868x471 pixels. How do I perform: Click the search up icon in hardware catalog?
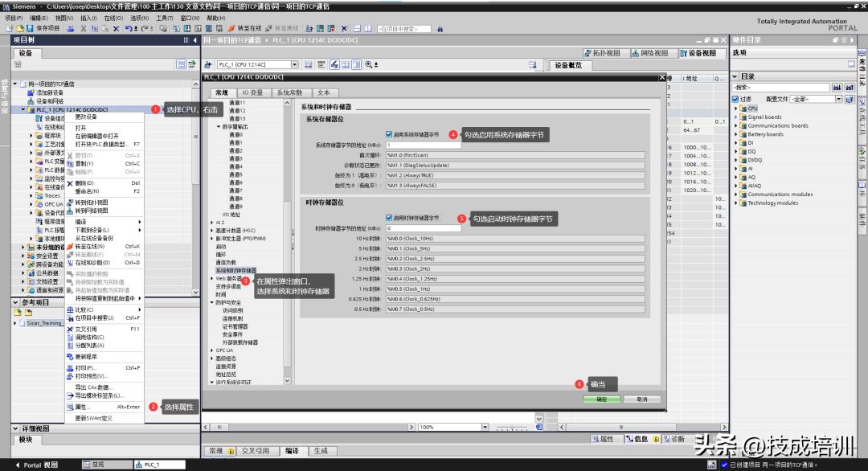850,88
